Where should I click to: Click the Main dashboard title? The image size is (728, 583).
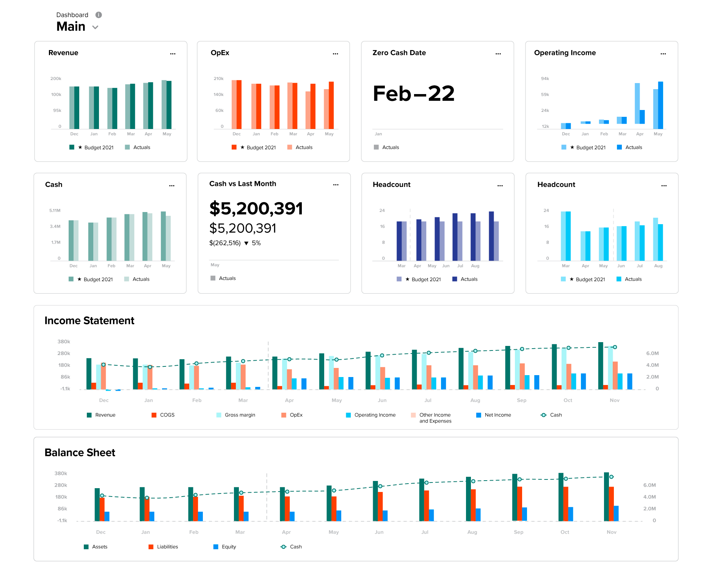[71, 27]
